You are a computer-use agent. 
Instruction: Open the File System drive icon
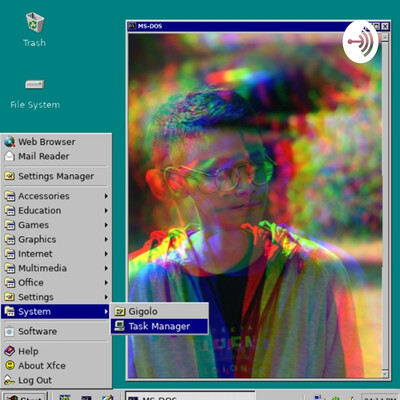(x=35, y=84)
